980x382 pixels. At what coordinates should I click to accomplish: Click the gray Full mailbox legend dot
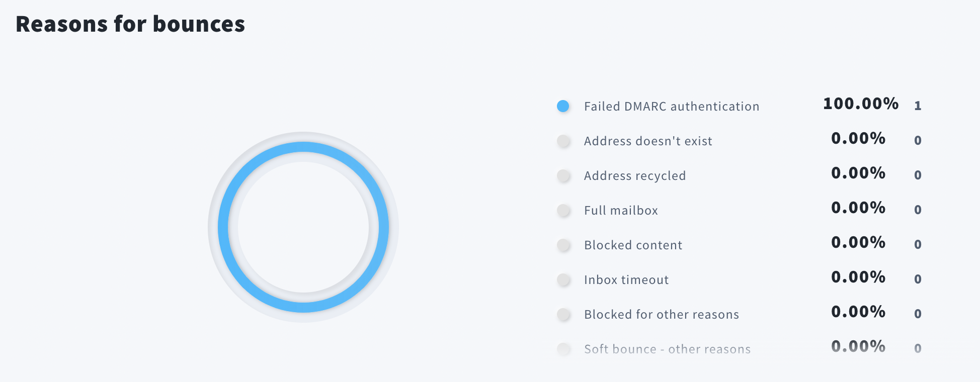click(563, 210)
